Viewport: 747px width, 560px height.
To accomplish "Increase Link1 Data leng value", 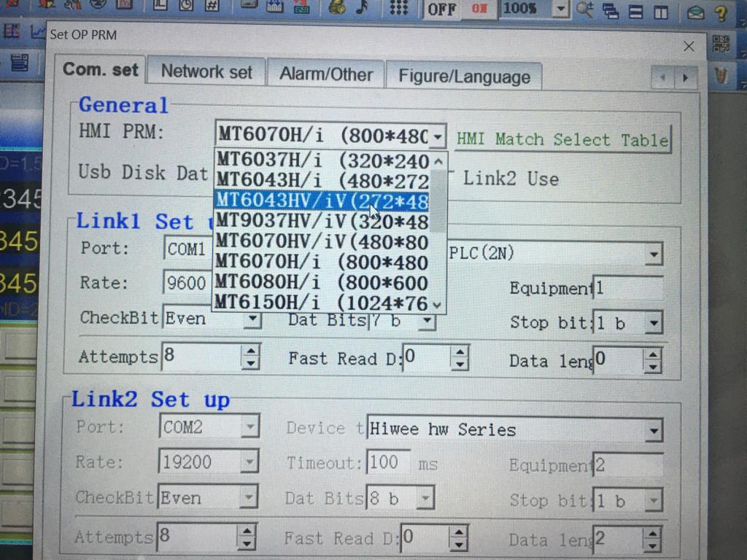I will (652, 355).
